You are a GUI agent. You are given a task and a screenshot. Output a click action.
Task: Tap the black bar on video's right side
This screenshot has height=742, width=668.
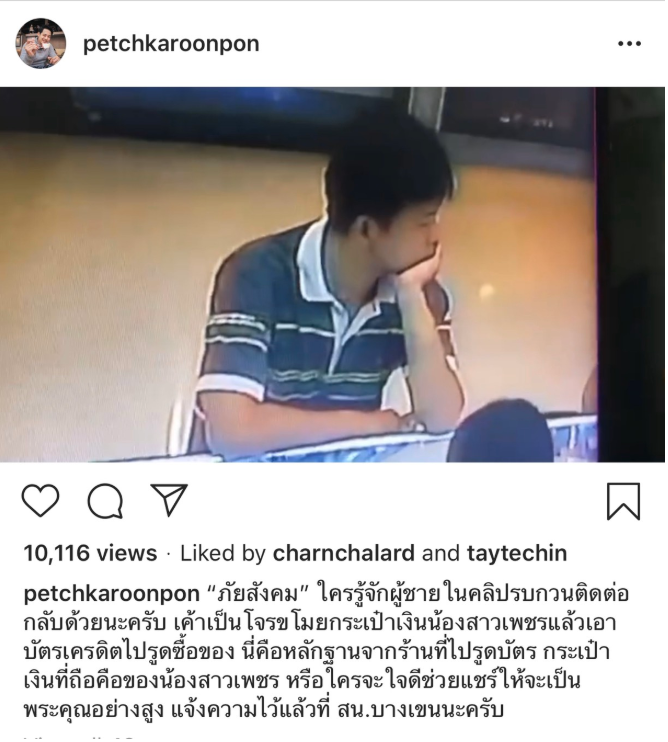click(631, 274)
